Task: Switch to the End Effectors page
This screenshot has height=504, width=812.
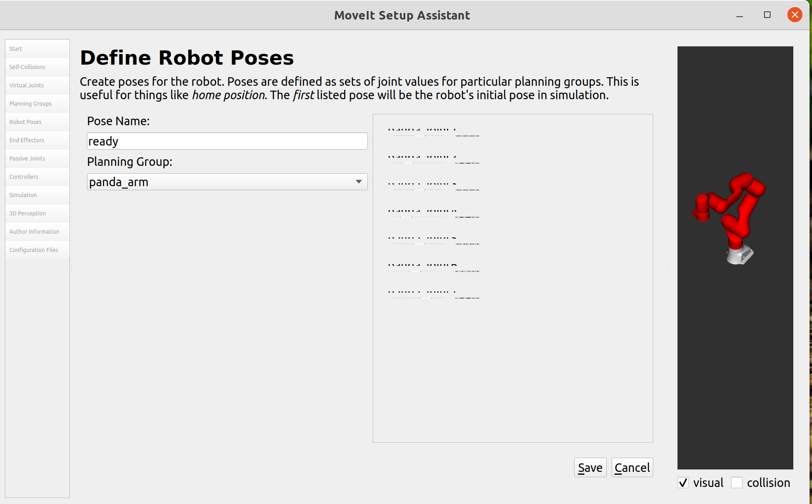Action: pos(37,140)
